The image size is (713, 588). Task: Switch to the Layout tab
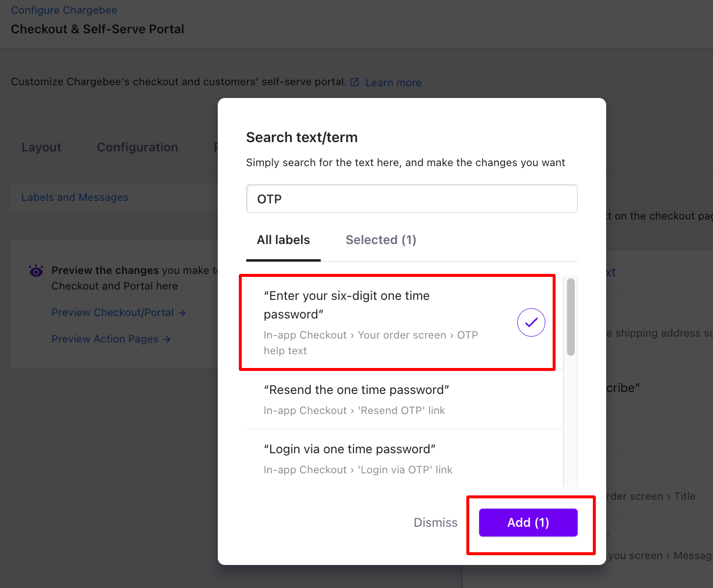coord(42,147)
